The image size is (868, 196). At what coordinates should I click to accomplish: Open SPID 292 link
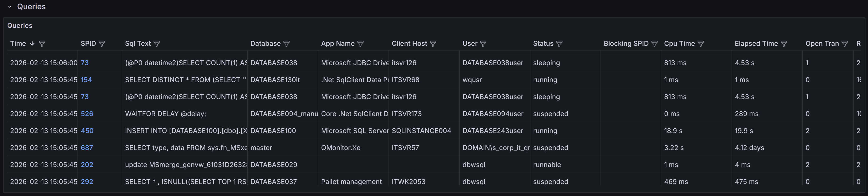[x=87, y=181]
